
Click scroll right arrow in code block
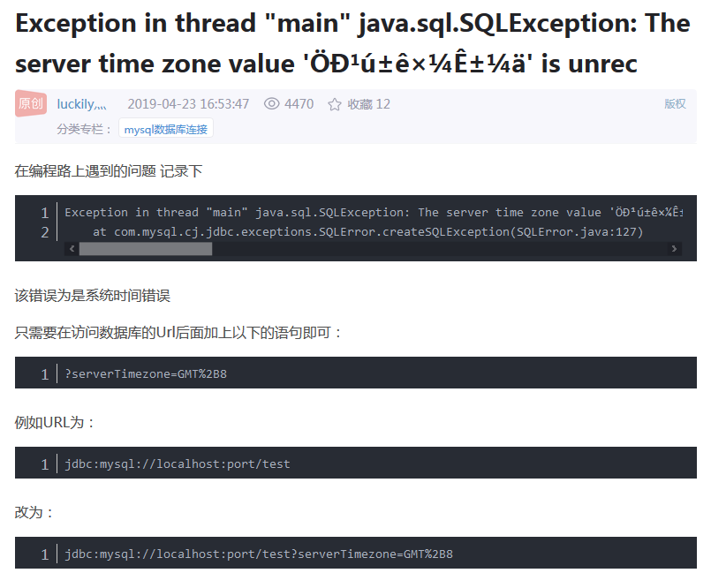674,248
